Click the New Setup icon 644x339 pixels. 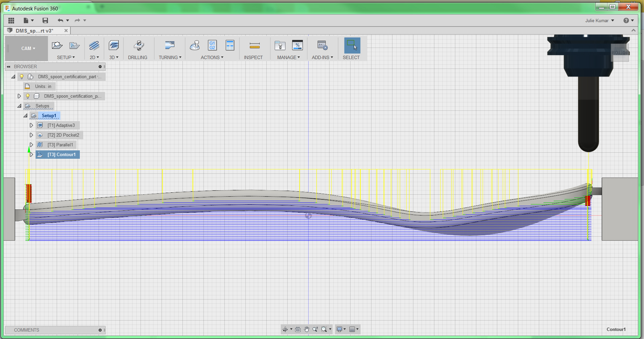pyautogui.click(x=57, y=45)
